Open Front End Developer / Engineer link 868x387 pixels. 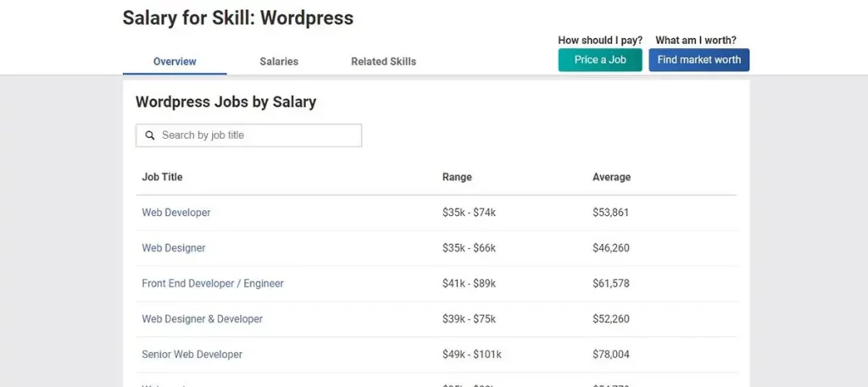213,284
